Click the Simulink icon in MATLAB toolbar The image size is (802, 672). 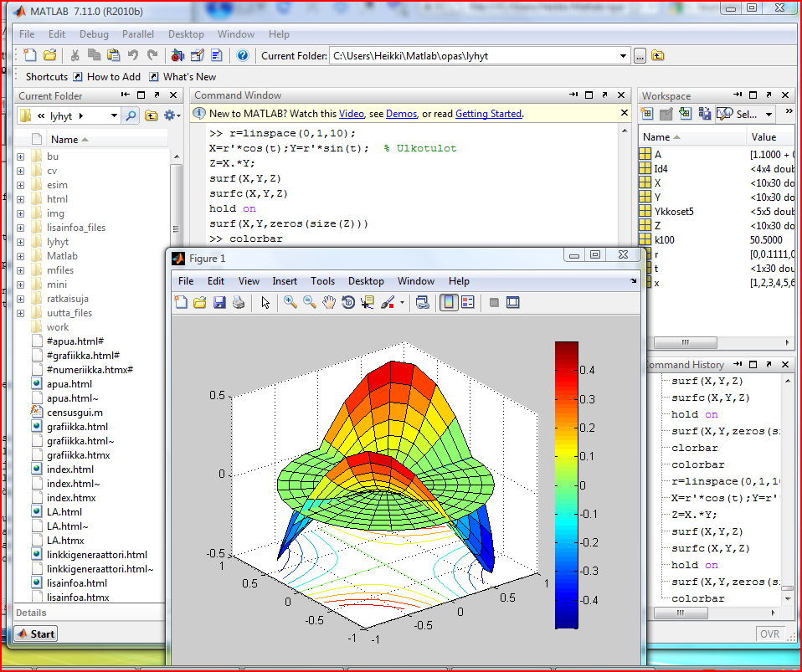(177, 56)
